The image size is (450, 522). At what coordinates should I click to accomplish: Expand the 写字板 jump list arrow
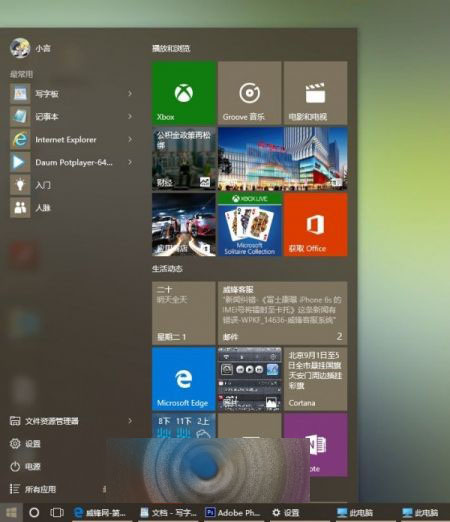130,94
